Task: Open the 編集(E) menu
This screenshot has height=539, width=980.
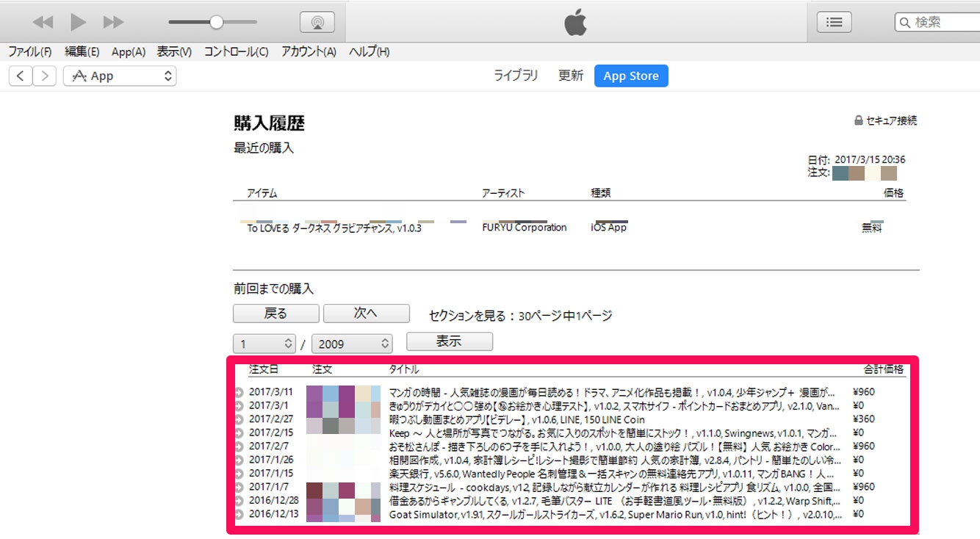Action: (82, 51)
